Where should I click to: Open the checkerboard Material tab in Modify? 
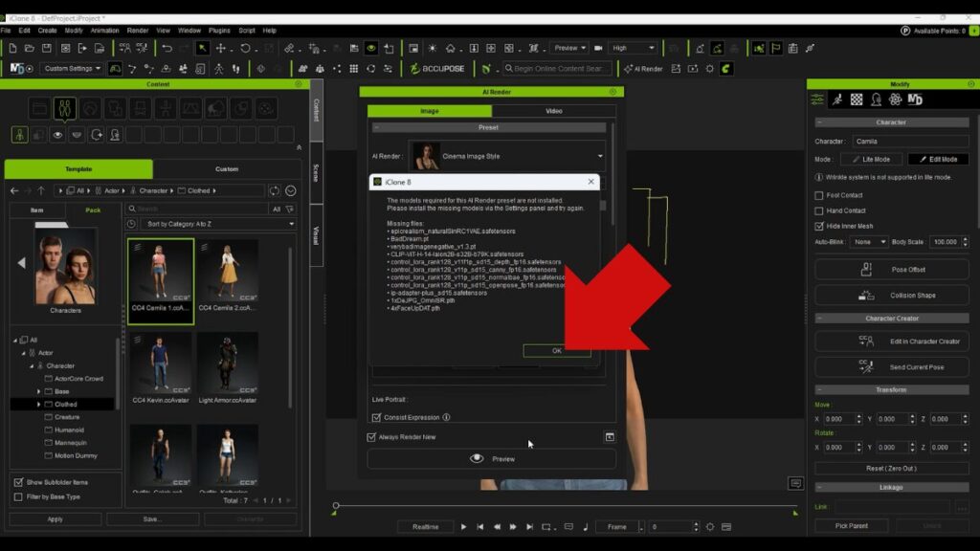click(857, 99)
